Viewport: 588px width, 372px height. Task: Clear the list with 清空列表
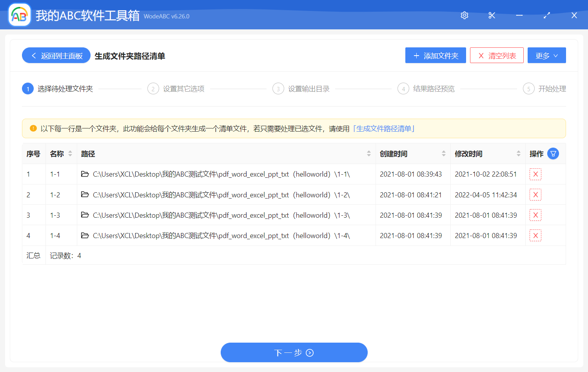[x=497, y=55]
